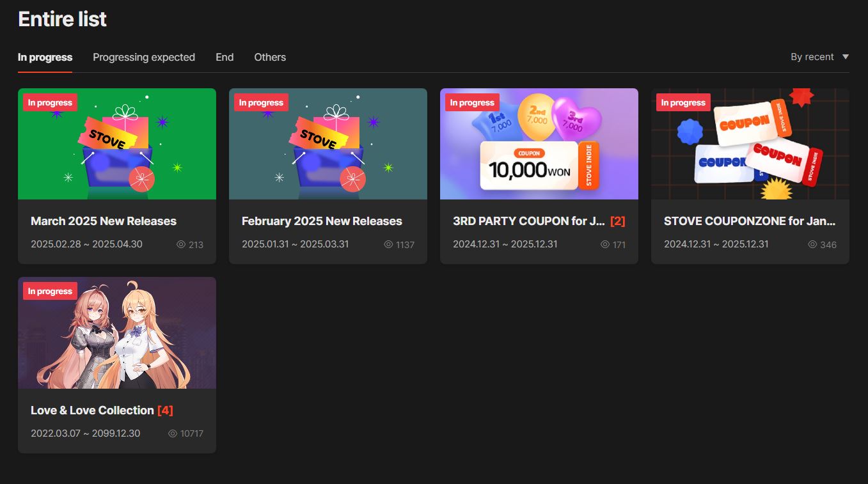Open the STOVE COUPONZONE coupon banner
Viewport: 868px width, 484px height.
pos(750,144)
